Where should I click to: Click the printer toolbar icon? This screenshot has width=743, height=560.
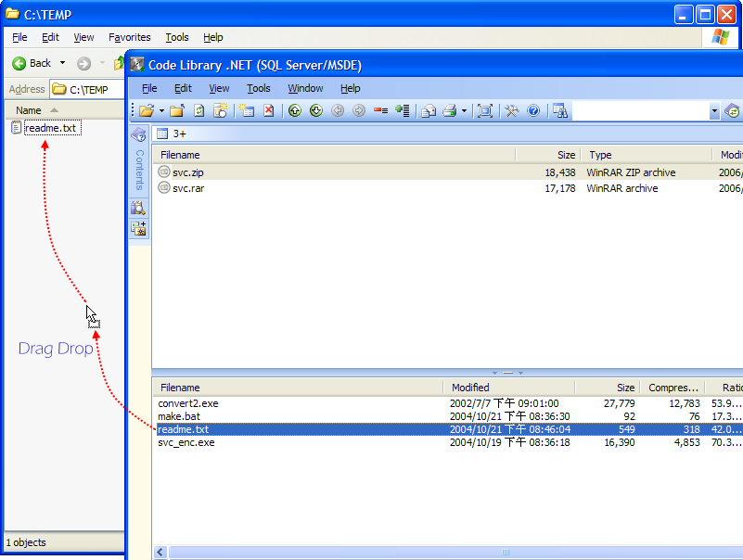pos(450,111)
